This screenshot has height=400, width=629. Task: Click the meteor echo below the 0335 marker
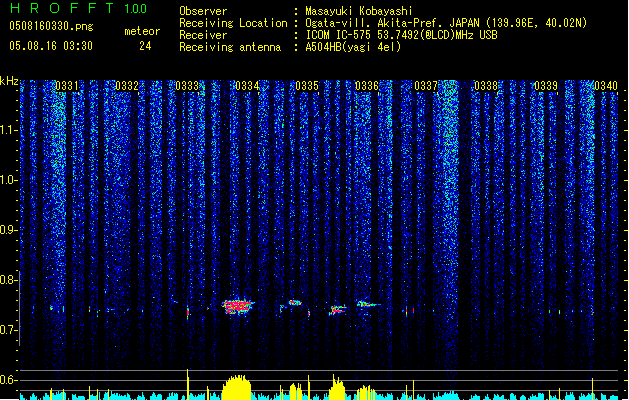point(295,303)
